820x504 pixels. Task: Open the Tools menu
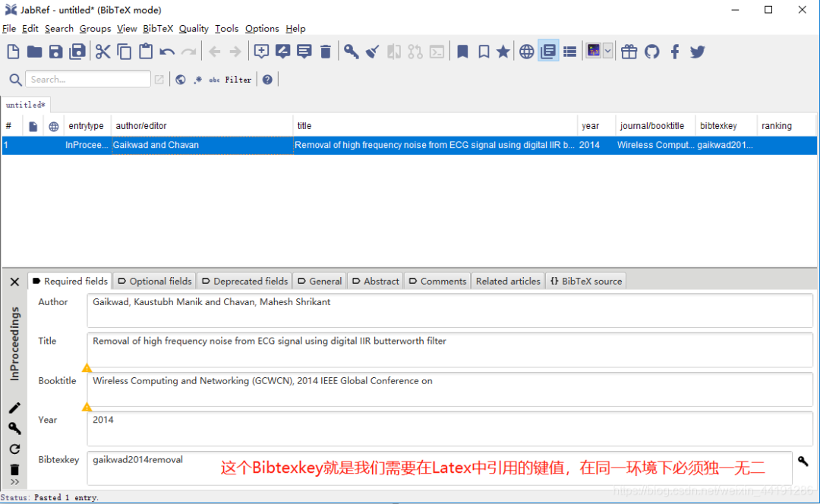pyautogui.click(x=226, y=28)
